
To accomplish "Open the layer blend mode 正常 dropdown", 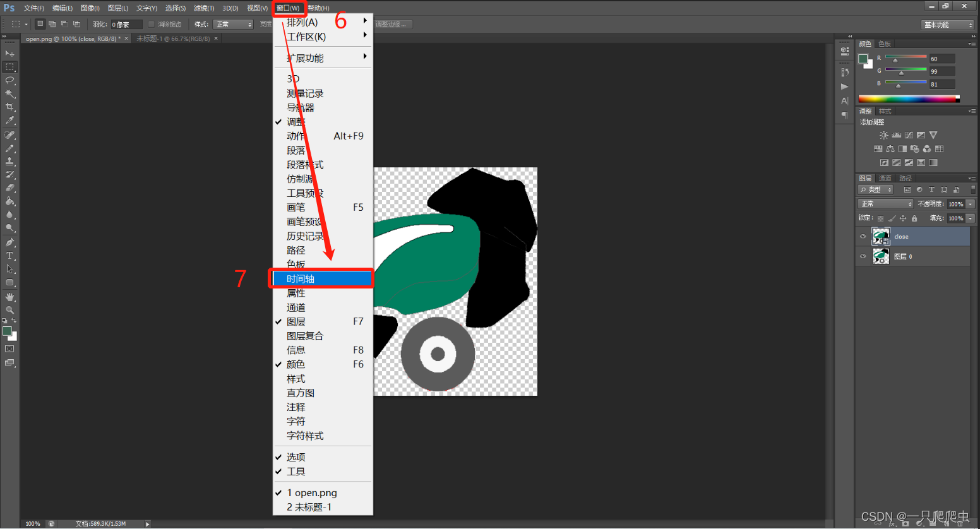I will click(885, 204).
